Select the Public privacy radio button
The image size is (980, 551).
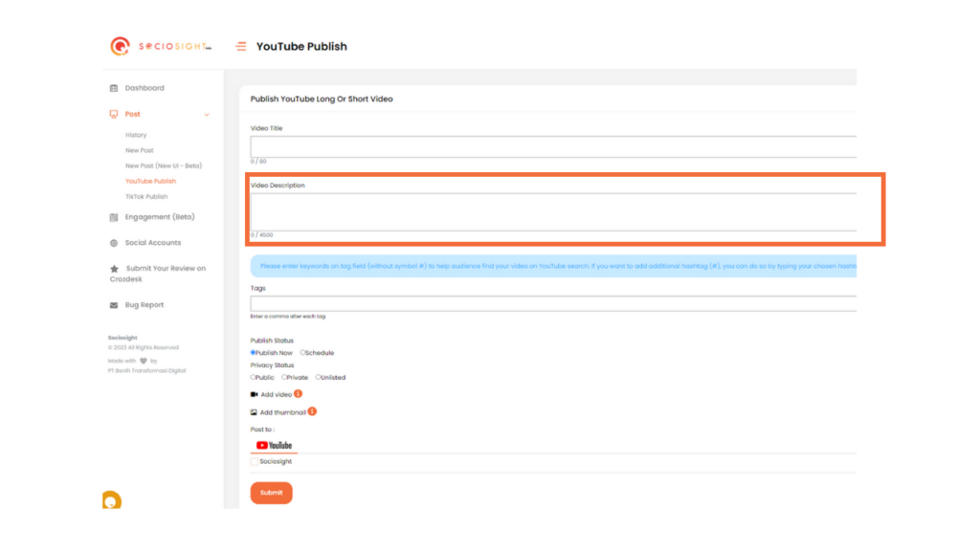click(x=253, y=377)
